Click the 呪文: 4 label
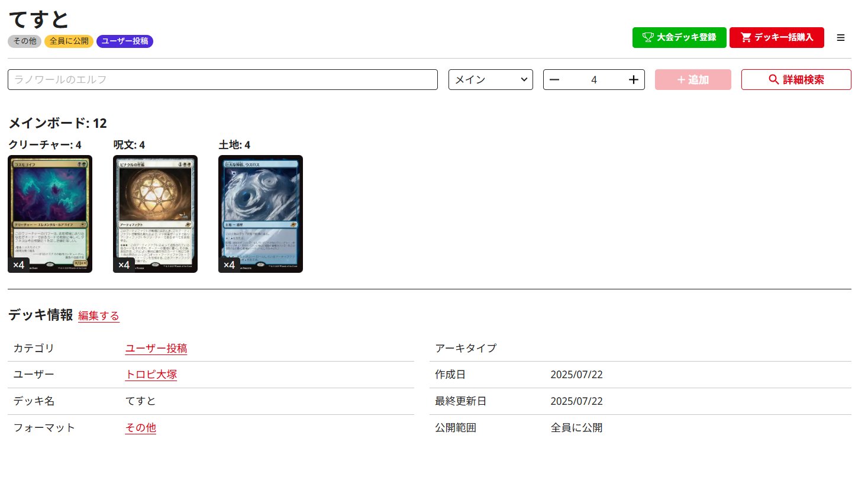The height and width of the screenshot is (477, 868). pos(129,145)
